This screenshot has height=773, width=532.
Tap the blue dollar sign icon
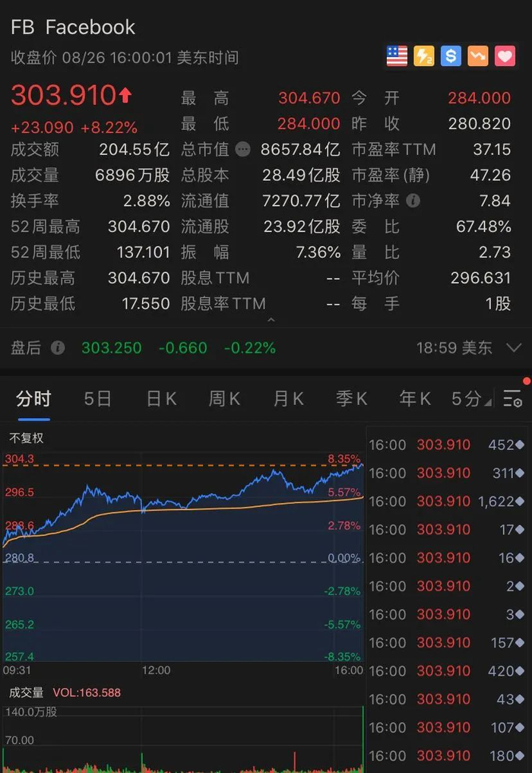[x=451, y=56]
